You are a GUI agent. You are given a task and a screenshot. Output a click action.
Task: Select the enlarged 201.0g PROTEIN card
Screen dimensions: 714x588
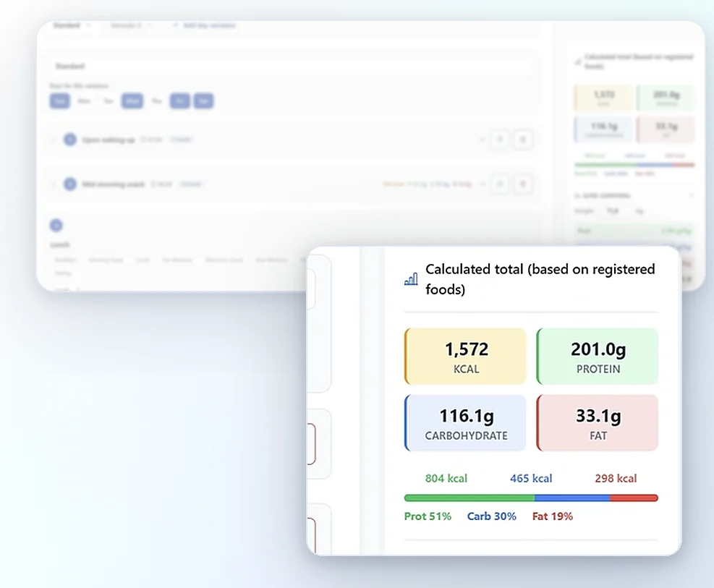[x=598, y=357]
